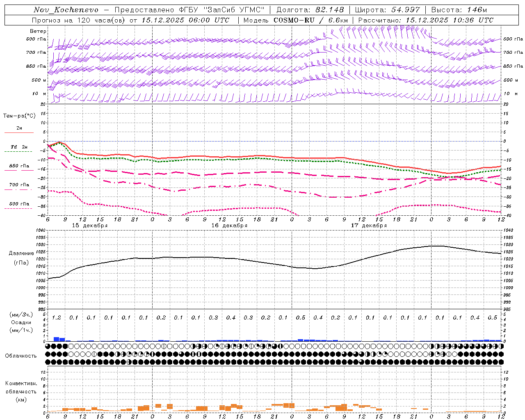The height and width of the screenshot is (420, 525).
Task: Click the precipitation value 1.2
Action: tap(57, 318)
